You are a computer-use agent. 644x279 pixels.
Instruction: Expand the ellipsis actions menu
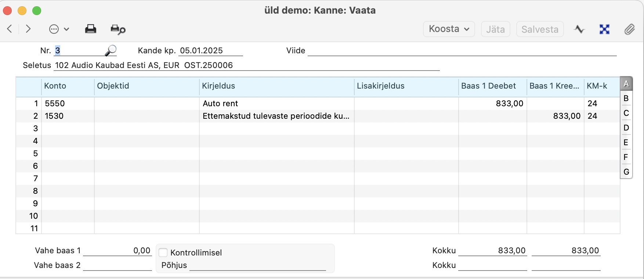pyautogui.click(x=59, y=29)
